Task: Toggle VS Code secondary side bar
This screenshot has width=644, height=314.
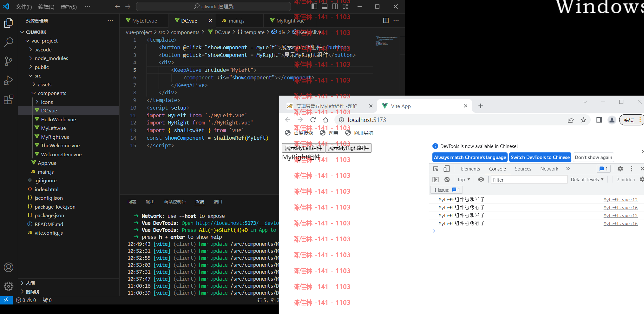Action: [335, 6]
